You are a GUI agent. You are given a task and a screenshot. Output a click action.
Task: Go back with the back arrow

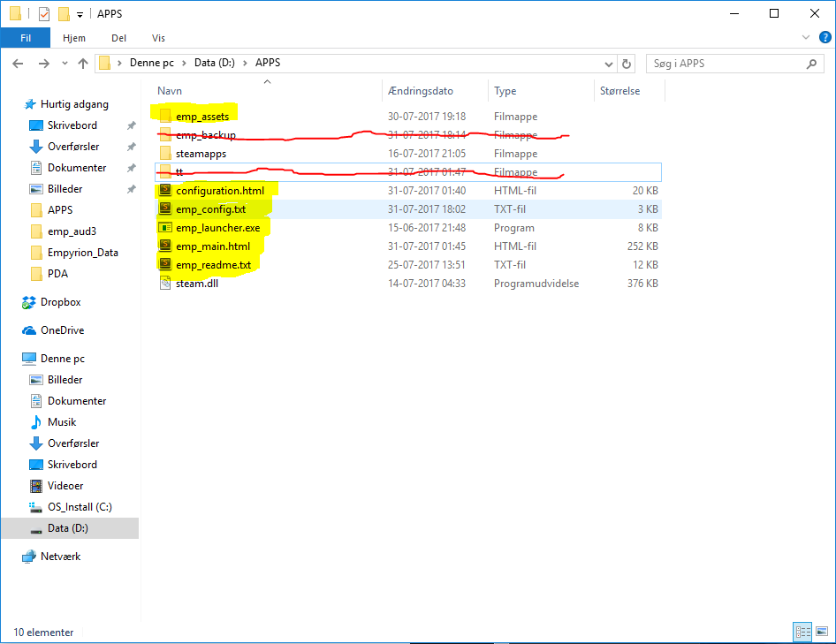click(x=18, y=64)
